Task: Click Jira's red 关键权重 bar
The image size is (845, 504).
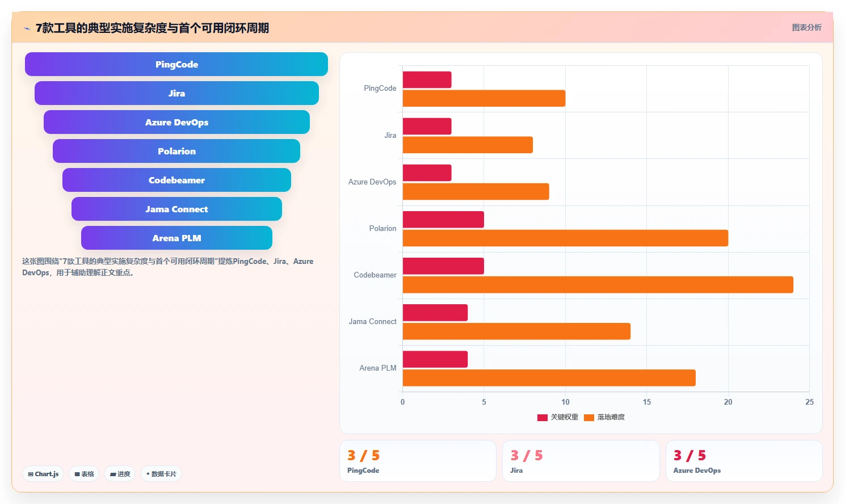Action: click(x=427, y=126)
